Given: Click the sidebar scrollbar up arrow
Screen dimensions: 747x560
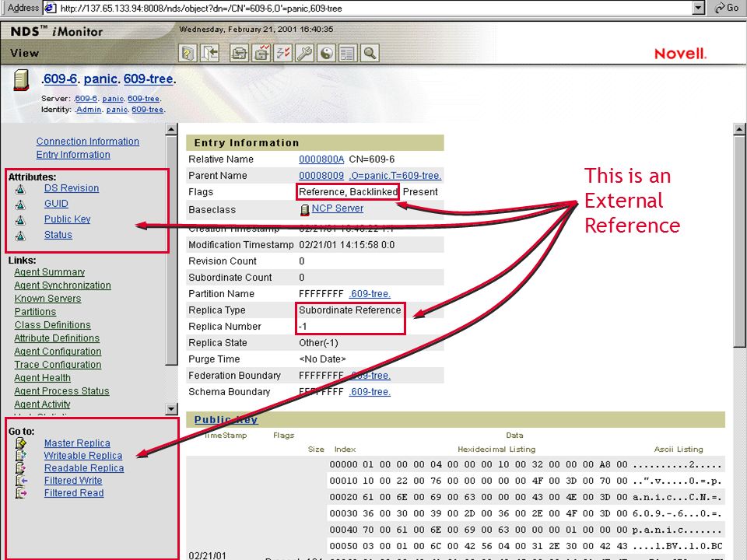Looking at the screenshot, I should click(171, 129).
